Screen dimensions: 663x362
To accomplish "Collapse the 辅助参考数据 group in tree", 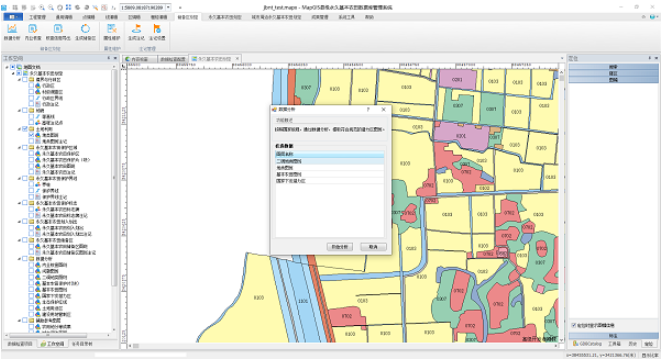I will (x=19, y=321).
